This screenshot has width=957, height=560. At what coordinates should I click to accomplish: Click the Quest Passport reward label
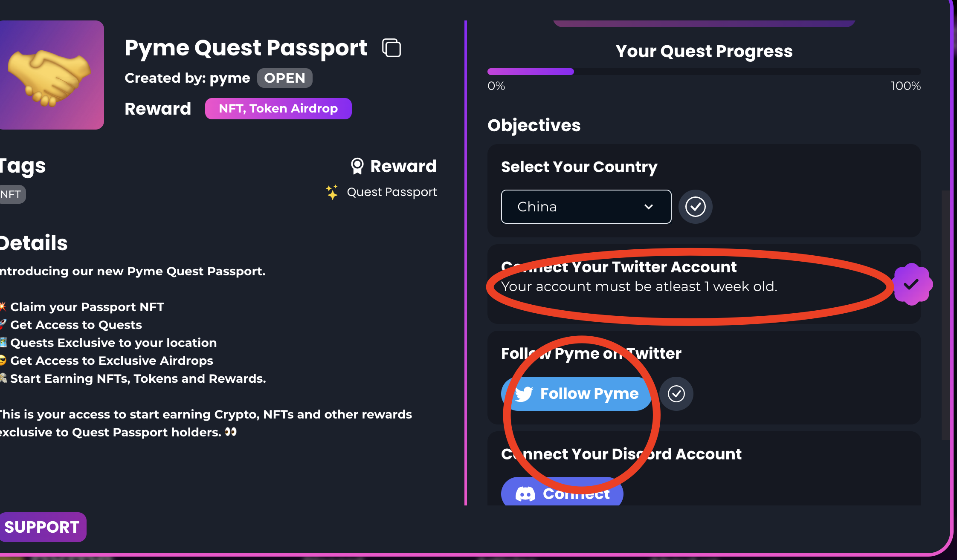point(391,192)
